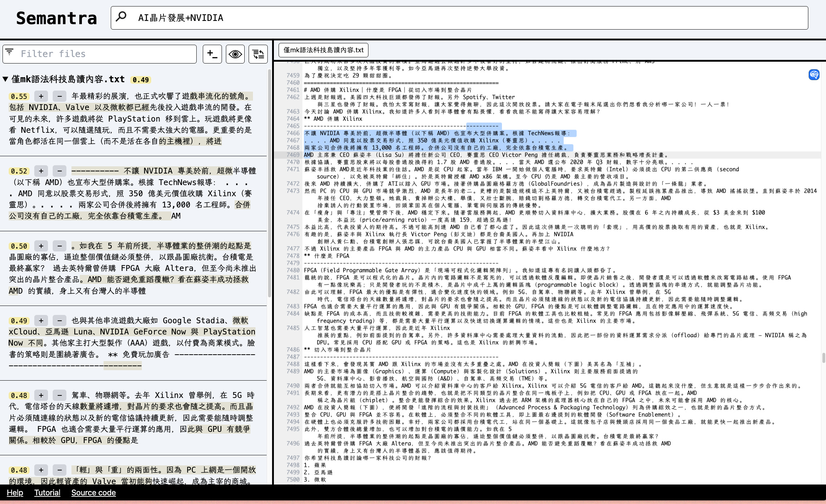Click the sort results swap icon
826x504 pixels.
coord(258,54)
